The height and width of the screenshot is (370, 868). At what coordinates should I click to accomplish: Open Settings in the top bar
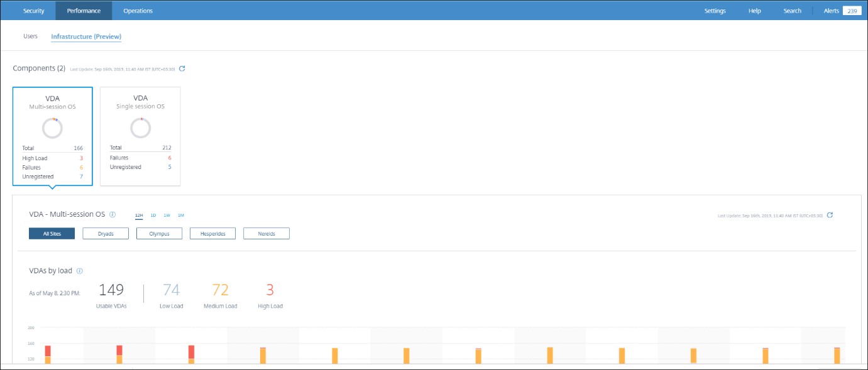click(715, 11)
